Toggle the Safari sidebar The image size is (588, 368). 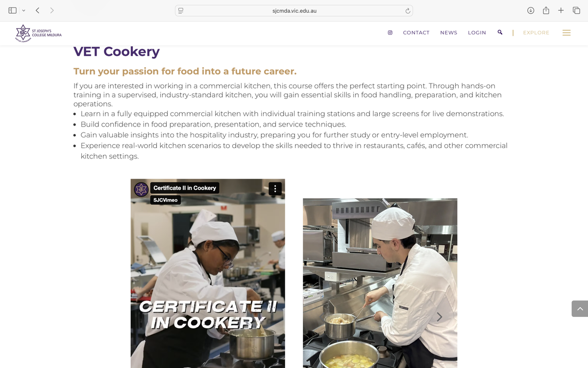pyautogui.click(x=13, y=10)
